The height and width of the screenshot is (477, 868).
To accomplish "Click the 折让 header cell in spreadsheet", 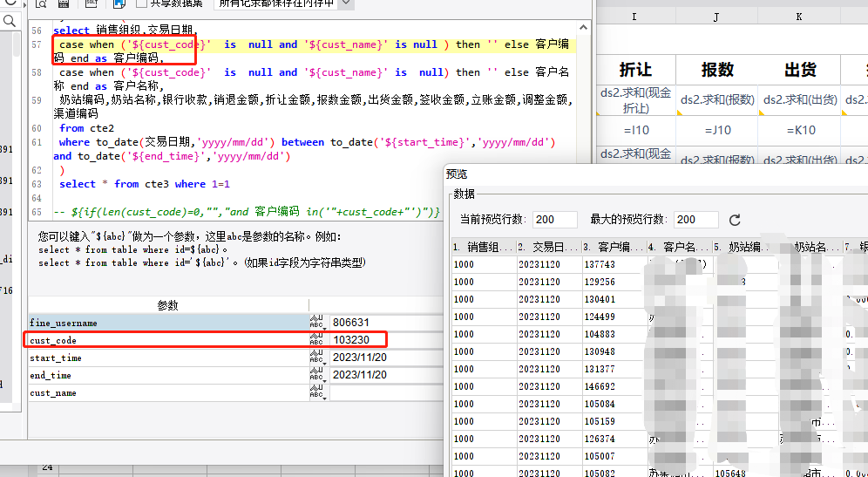I will click(635, 70).
